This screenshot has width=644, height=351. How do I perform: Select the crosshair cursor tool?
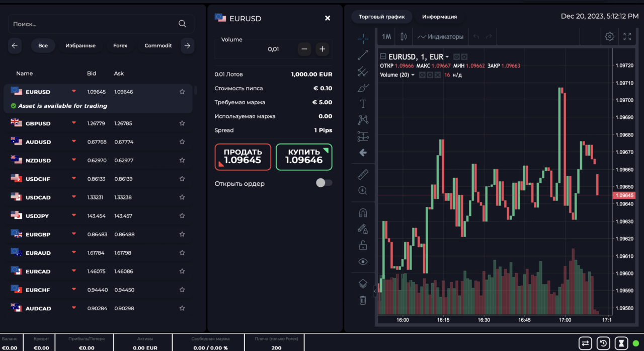coord(363,39)
